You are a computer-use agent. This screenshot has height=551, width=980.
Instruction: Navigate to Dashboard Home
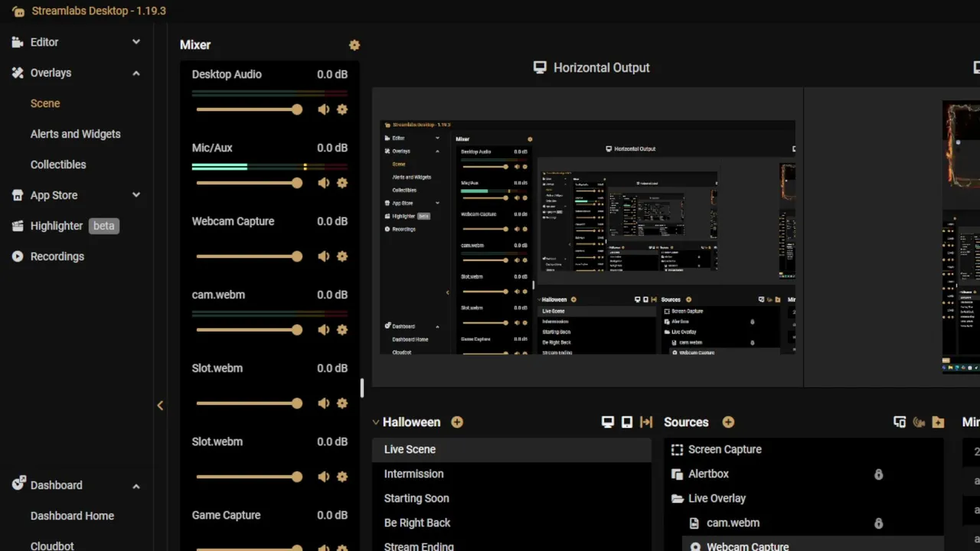click(x=72, y=516)
